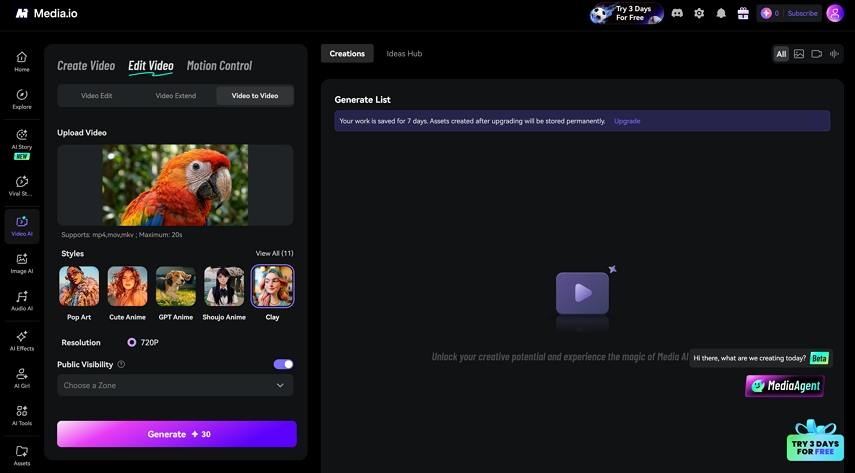Screen dimensions: 855x473
Task: Select the Video to Video sub-tab
Action: click(255, 95)
